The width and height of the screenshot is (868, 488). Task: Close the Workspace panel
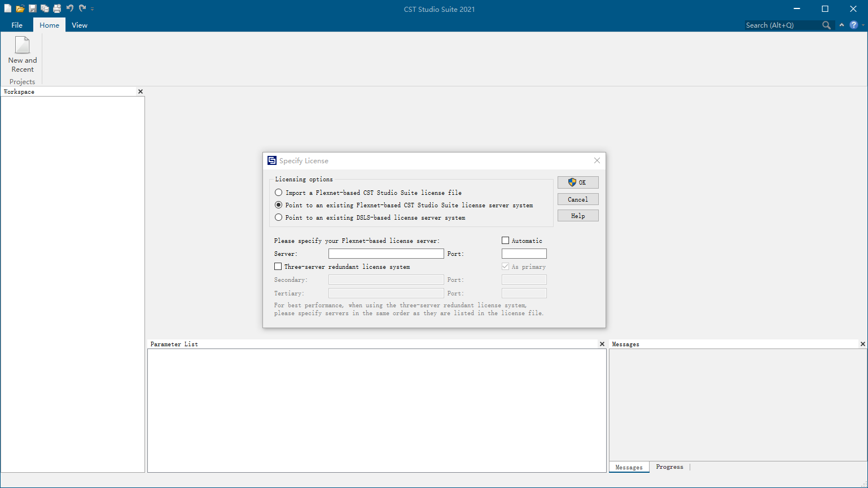pos(141,91)
